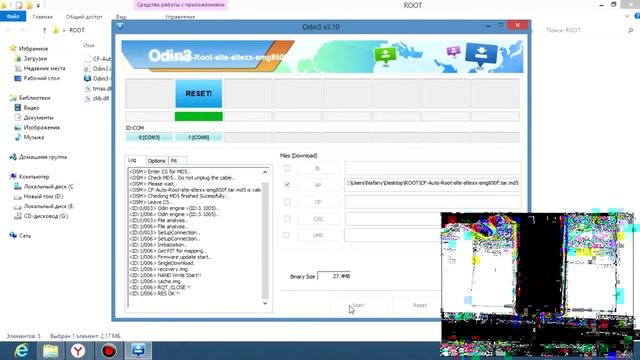
Task: Open Quick Access toolbar dropdown arrow
Action: (x=38, y=5)
